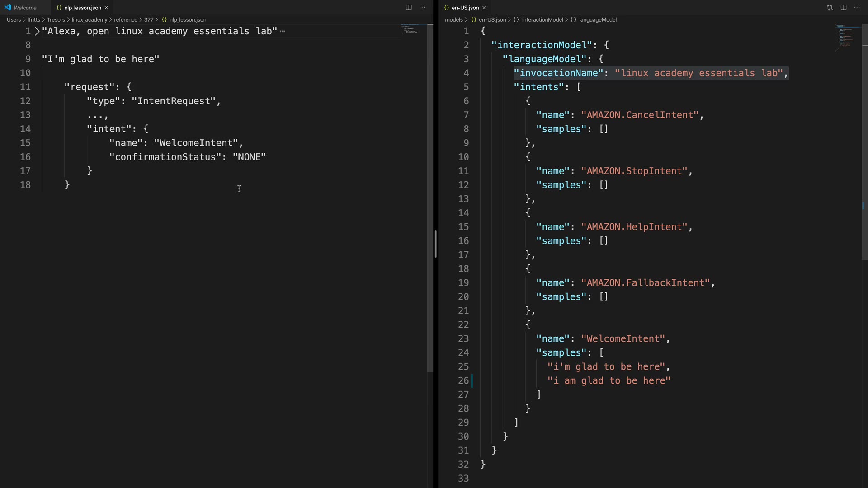Open the languageModel breadcrumb dropdown
The image size is (868, 488).
click(x=597, y=20)
